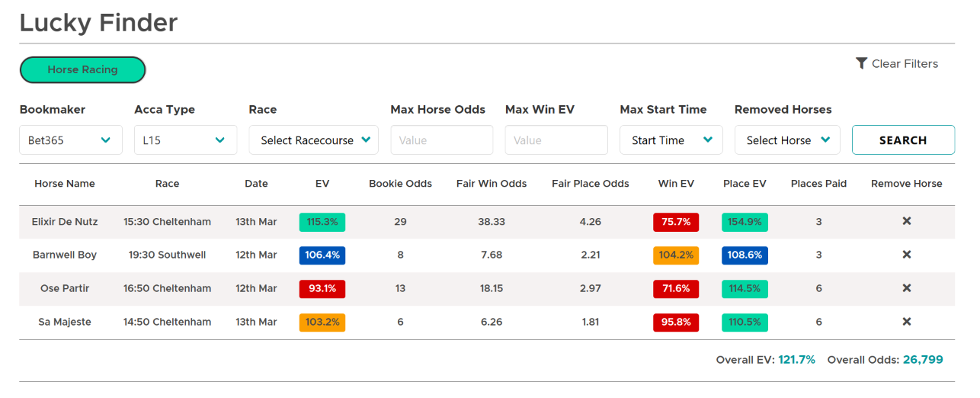Toggle the Horse Racing pill
Viewport: 980px width, 398px height.
(82, 69)
